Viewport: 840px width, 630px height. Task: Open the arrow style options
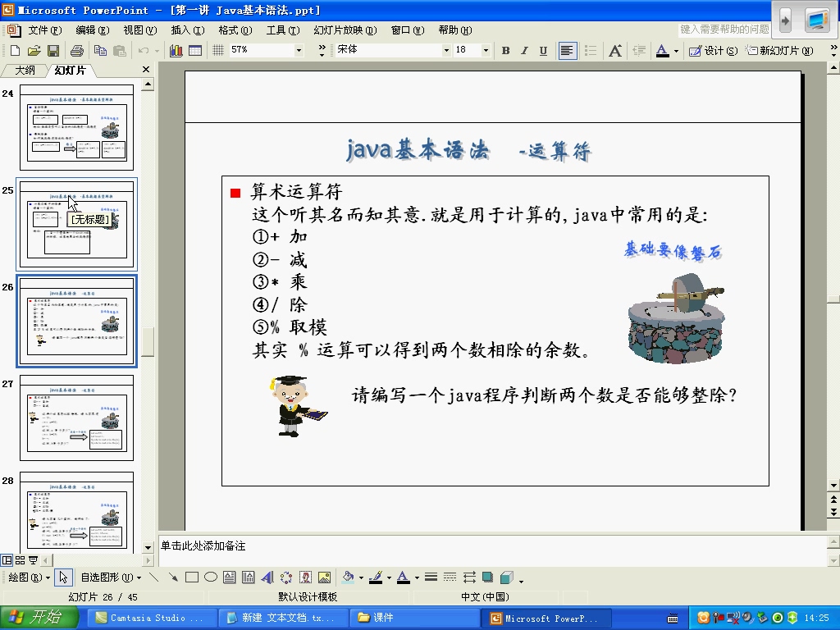tap(469, 577)
